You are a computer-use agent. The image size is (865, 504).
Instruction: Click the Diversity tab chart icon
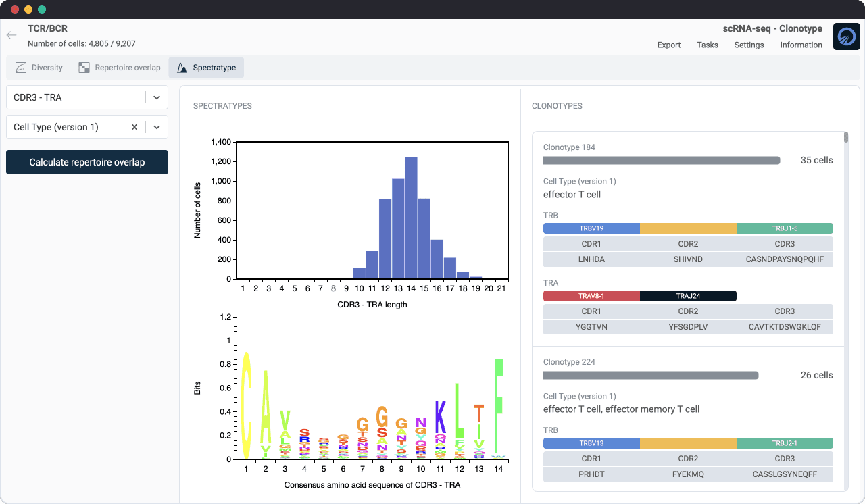click(21, 68)
